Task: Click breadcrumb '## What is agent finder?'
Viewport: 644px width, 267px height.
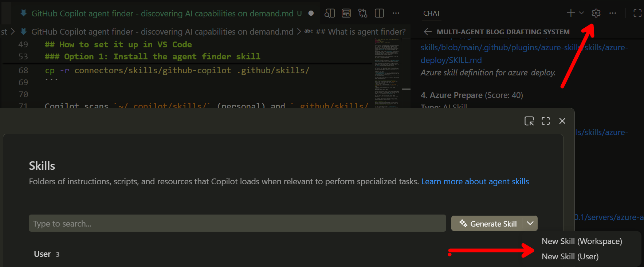Action: (x=361, y=32)
